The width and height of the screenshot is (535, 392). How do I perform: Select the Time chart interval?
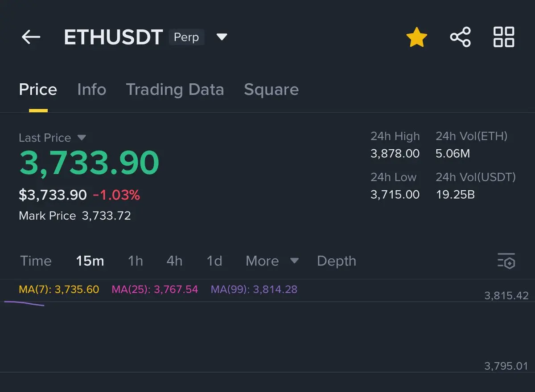coord(36,261)
